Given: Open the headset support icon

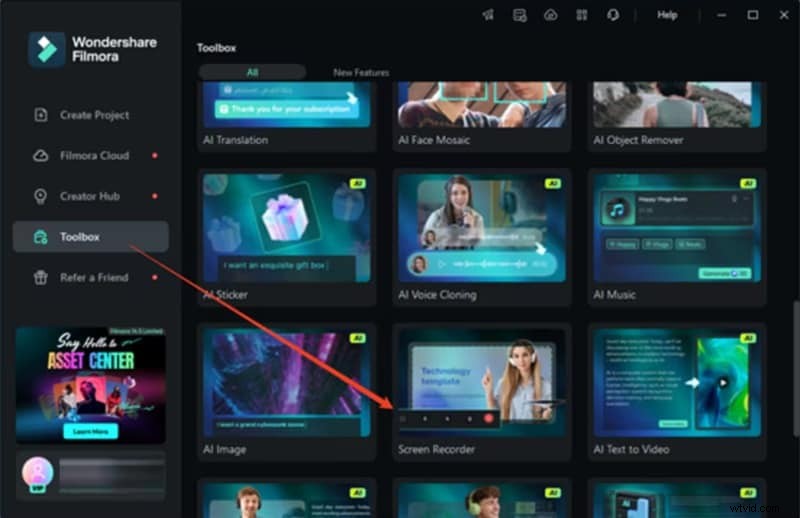Looking at the screenshot, I should [612, 15].
